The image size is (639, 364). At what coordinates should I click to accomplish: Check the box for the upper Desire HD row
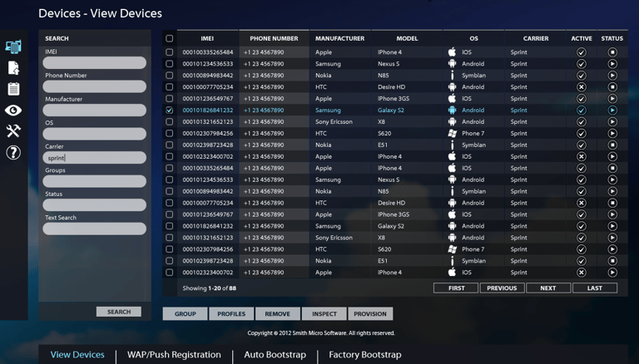(x=169, y=87)
